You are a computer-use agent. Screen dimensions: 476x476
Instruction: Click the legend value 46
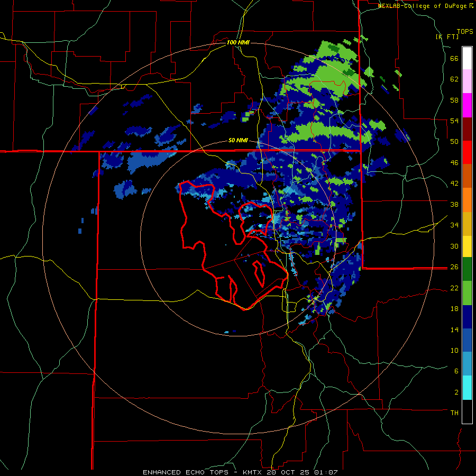coord(454,162)
